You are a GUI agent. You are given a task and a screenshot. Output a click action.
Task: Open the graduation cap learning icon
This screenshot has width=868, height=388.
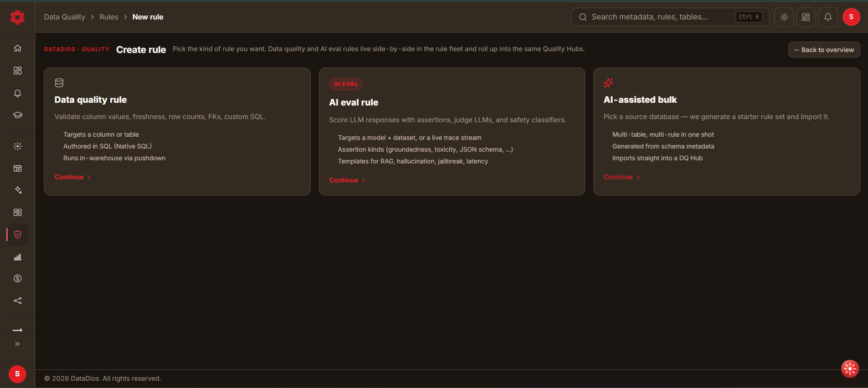click(x=18, y=115)
